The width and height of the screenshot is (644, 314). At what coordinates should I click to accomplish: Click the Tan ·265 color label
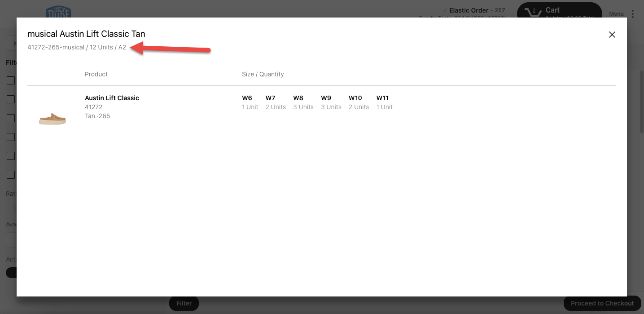click(x=97, y=116)
